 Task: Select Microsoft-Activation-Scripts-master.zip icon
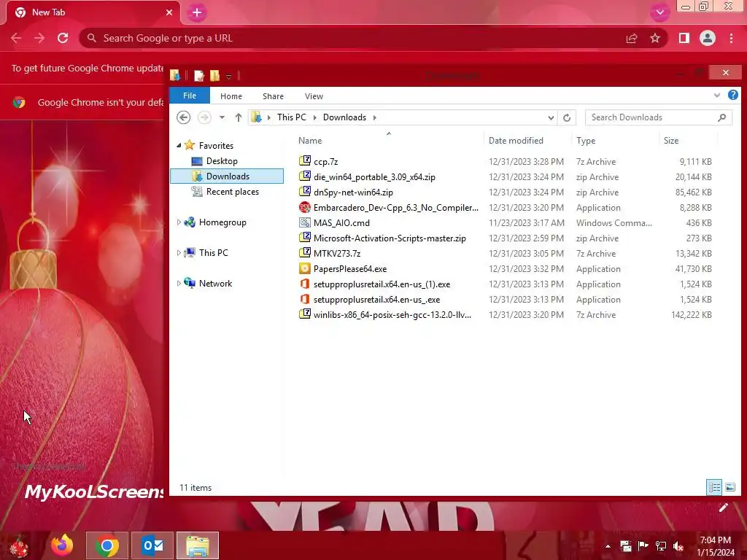305,238
